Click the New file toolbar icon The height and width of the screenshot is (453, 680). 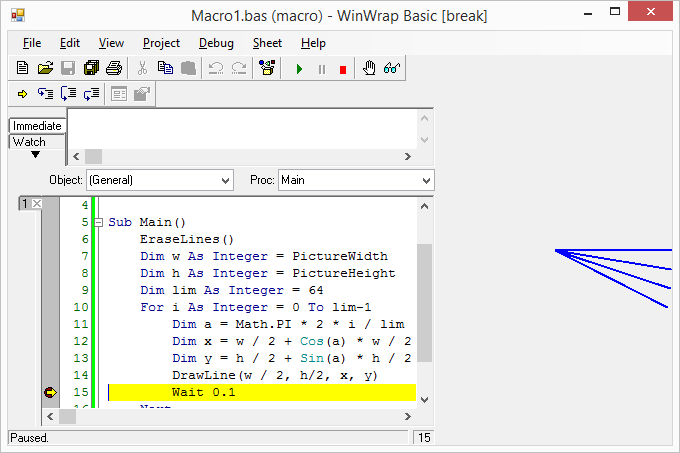[22, 68]
